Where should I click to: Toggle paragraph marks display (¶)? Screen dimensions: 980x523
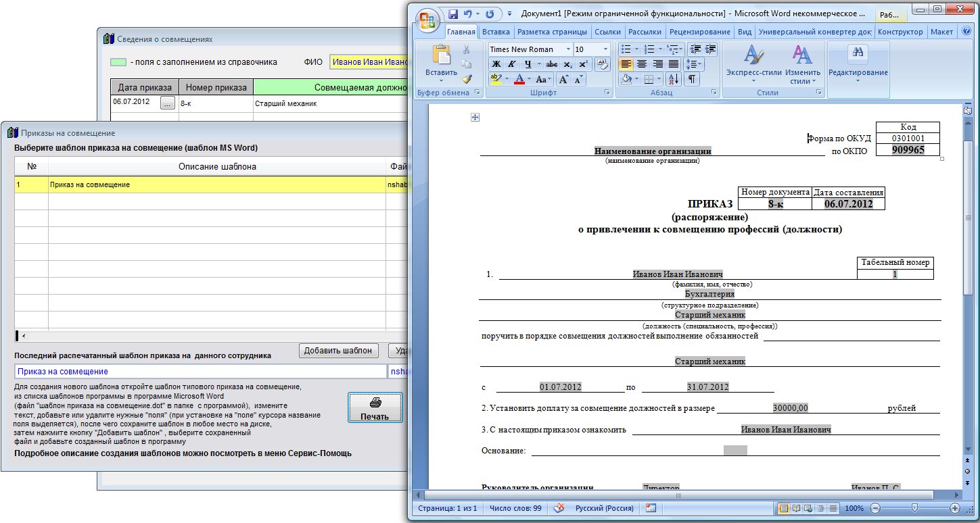tap(693, 79)
